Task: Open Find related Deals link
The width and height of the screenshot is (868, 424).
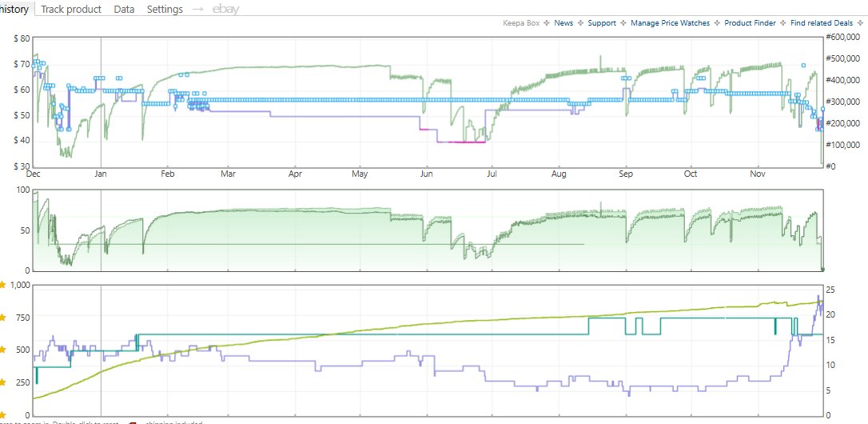Action: tap(822, 23)
